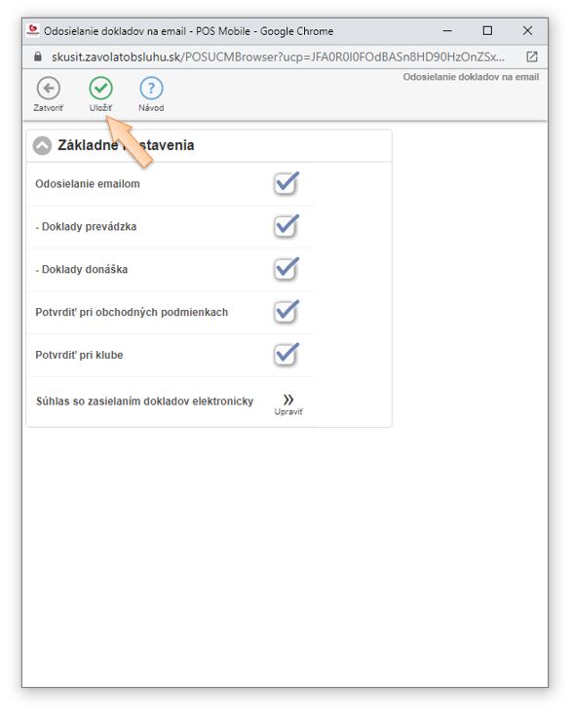This screenshot has width=573, height=728.
Task: Collapse the Základné nastavenia section
Action: (x=42, y=146)
